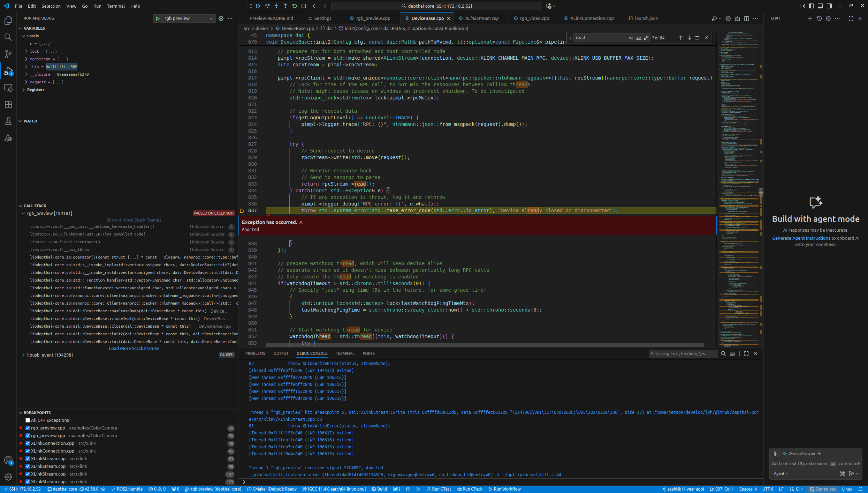This screenshot has width=868, height=493.
Task: Open the Terminal tab in bottom panel
Action: pos(345,353)
